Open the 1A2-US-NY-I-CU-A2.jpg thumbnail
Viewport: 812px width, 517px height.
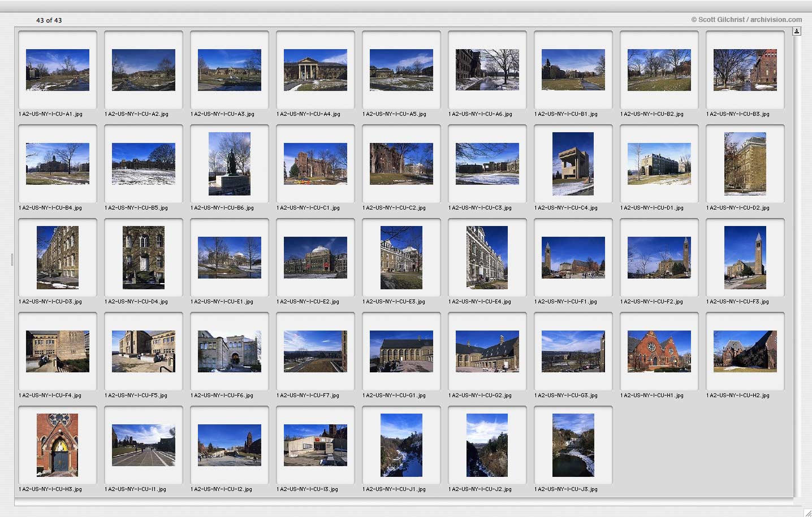(144, 70)
